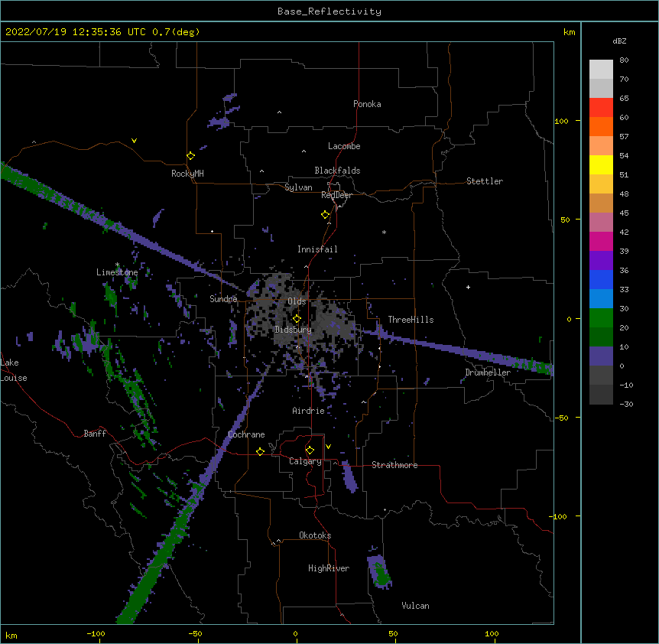Viewport: 659px width, 644px height.
Task: Click the -100 tick on the bottom axis
Action: coord(96,633)
